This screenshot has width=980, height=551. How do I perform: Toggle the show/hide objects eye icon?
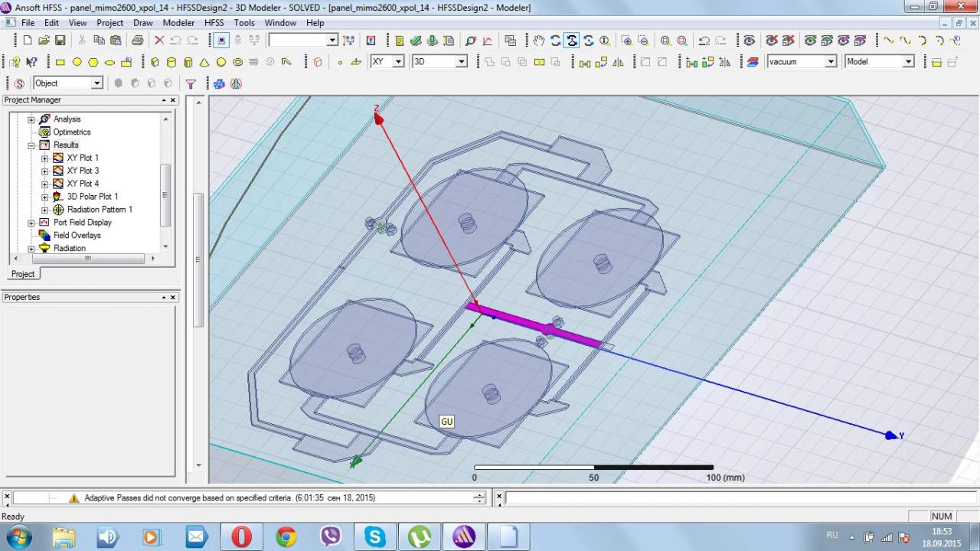coord(749,41)
